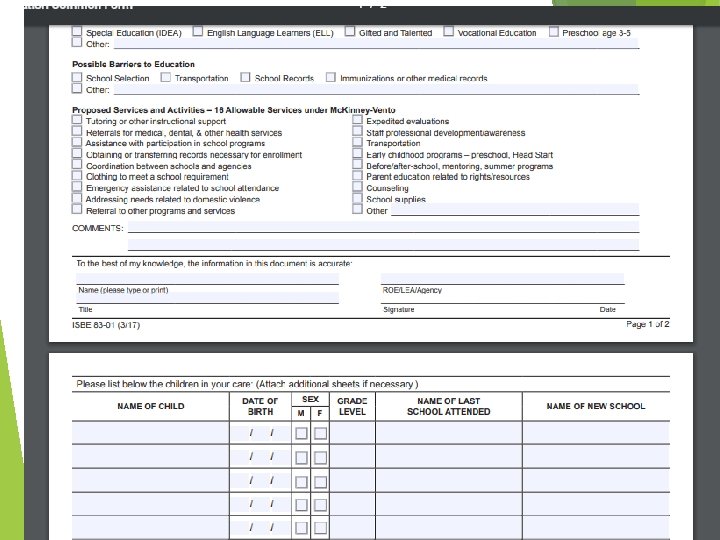Enable the Vocational Education checkbox

click(x=449, y=31)
